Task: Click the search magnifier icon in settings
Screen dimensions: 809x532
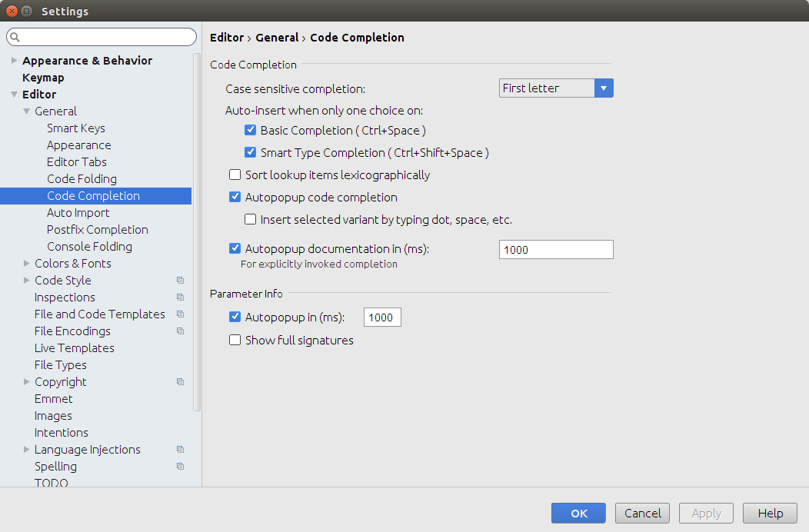Action: click(15, 38)
